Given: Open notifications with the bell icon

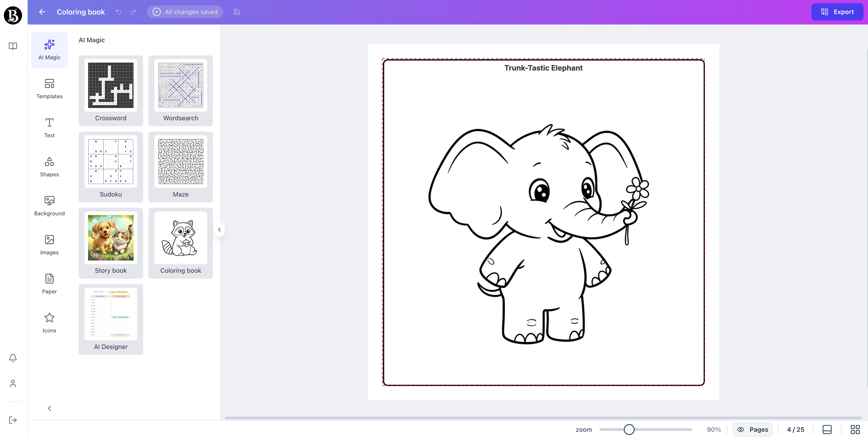Looking at the screenshot, I should 12,358.
